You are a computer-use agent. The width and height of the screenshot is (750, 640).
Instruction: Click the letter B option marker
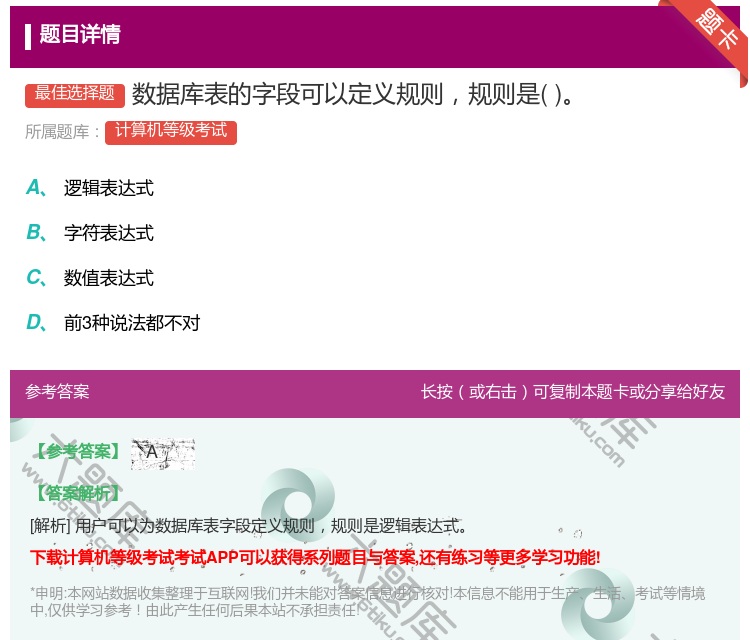[36, 232]
